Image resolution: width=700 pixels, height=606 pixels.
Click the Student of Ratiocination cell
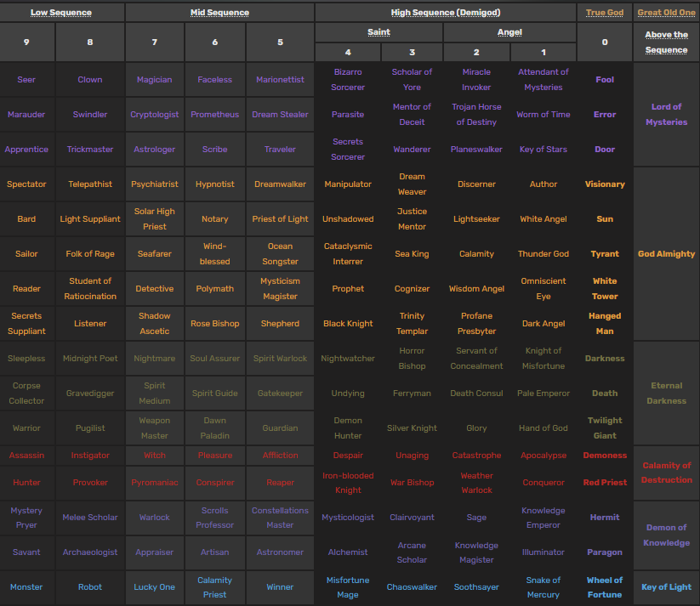point(89,288)
